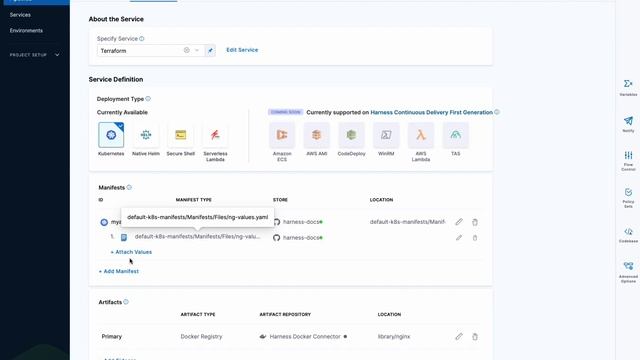Viewport: 640px width, 360px height.
Task: Select Native Helm deployment type
Action: point(146,135)
